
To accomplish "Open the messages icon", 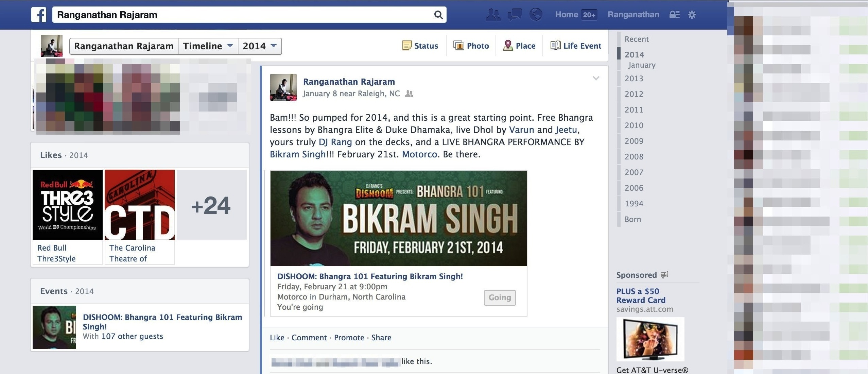I will pyautogui.click(x=515, y=15).
